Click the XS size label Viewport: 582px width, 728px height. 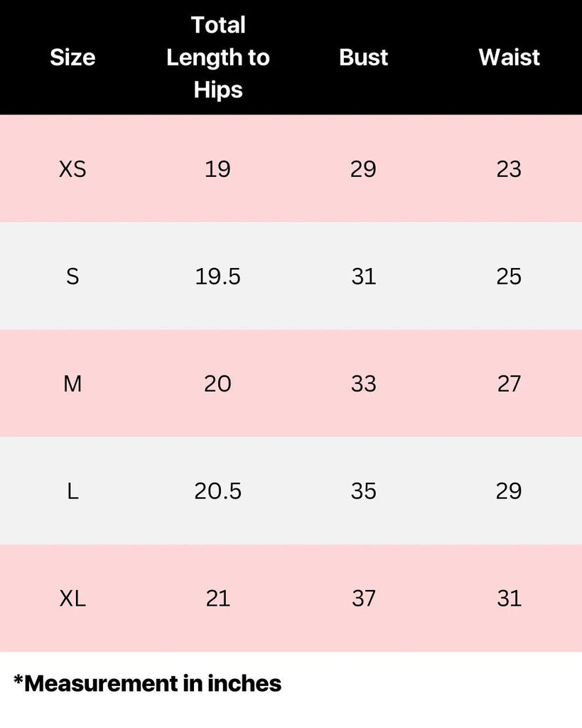click(72, 169)
